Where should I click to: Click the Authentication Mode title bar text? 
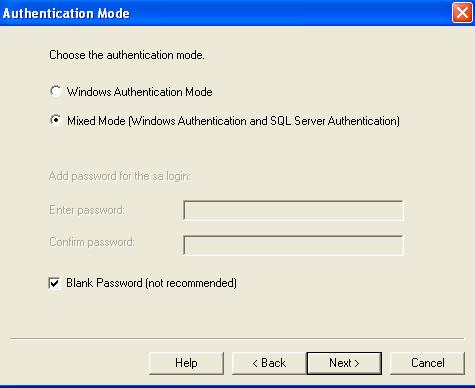66,14
